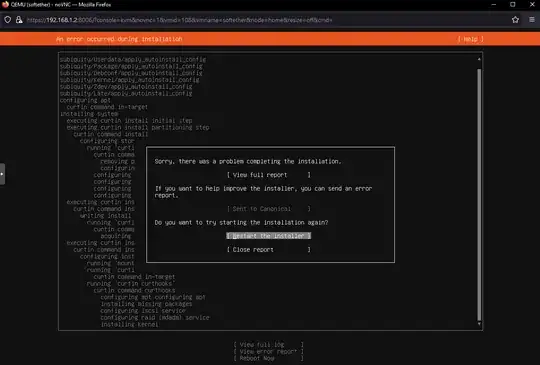Screen dimensions: 540x365
Task: Click 'installing missing packages' log line
Action: (x=146, y=304)
